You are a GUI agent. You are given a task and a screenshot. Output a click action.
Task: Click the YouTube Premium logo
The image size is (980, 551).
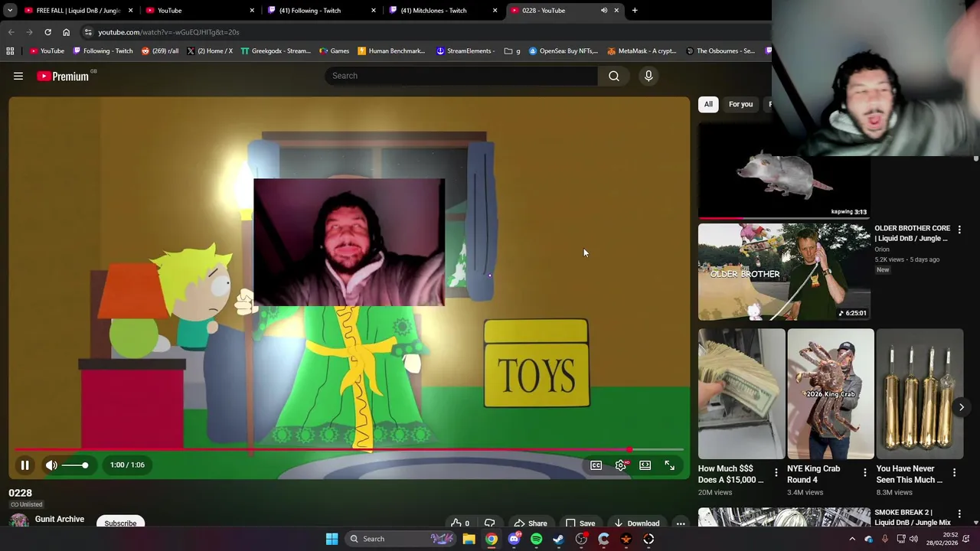coord(63,76)
